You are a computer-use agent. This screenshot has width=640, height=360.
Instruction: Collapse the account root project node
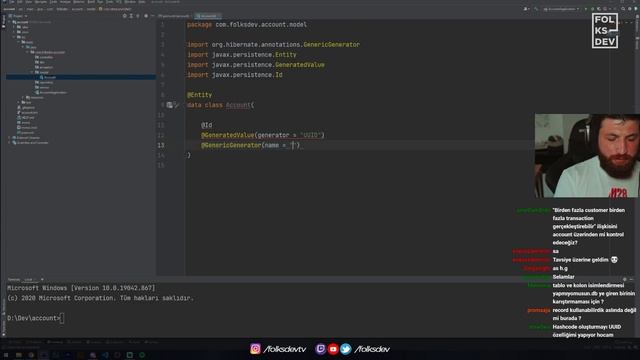pos(9,22)
